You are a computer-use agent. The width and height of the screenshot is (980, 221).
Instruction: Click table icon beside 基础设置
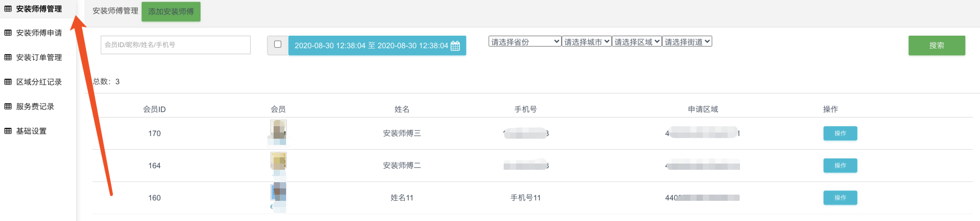click(x=8, y=131)
